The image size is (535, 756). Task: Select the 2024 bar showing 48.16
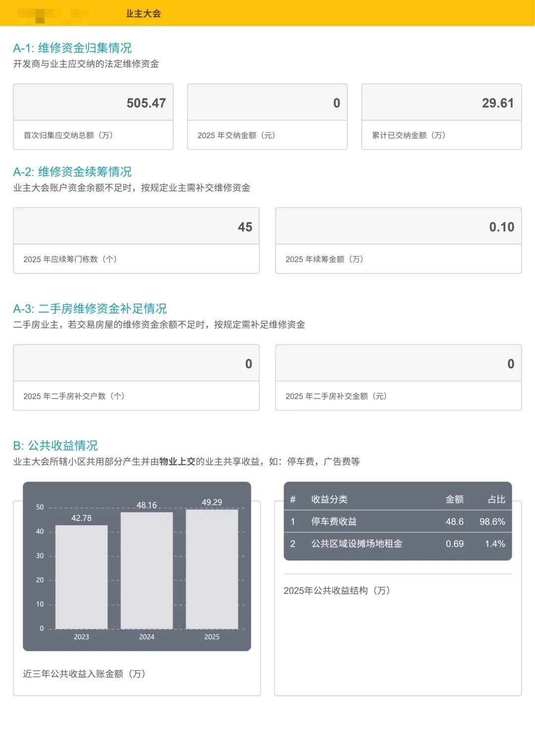147,570
